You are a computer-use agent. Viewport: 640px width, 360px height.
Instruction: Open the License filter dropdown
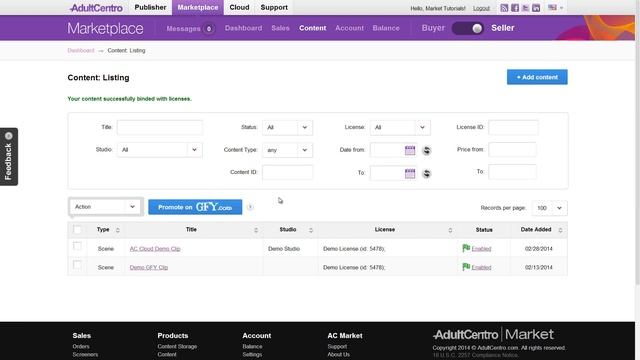coord(400,127)
